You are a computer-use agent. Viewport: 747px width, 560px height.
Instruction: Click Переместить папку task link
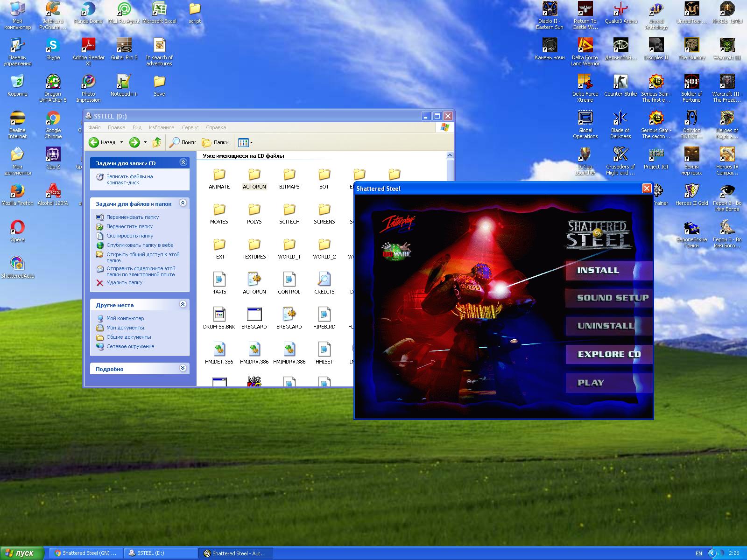(x=129, y=226)
